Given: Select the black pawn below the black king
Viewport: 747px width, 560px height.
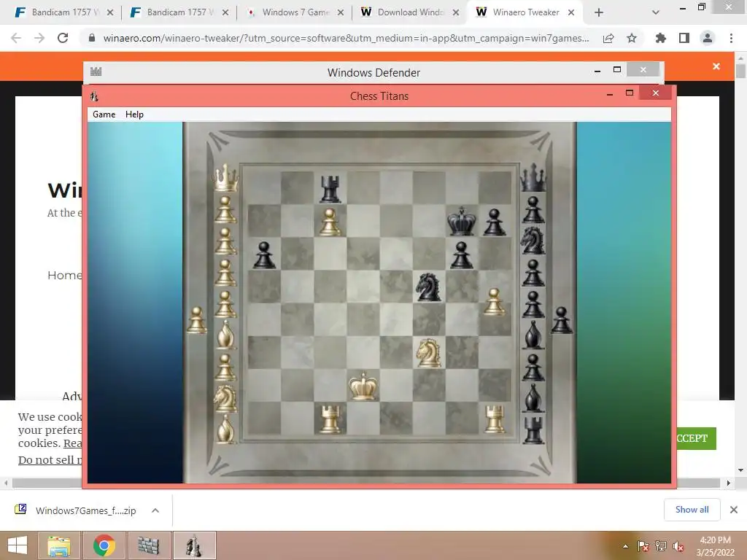Looking at the screenshot, I should (461, 254).
